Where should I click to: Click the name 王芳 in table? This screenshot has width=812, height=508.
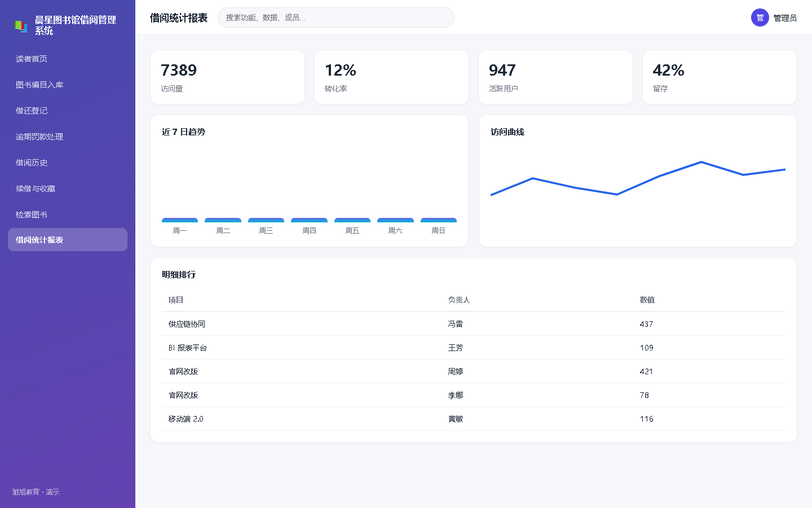pyautogui.click(x=456, y=348)
